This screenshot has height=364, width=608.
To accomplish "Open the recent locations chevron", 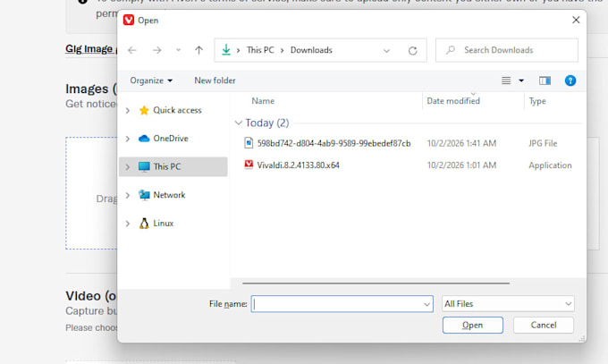I will [178, 50].
